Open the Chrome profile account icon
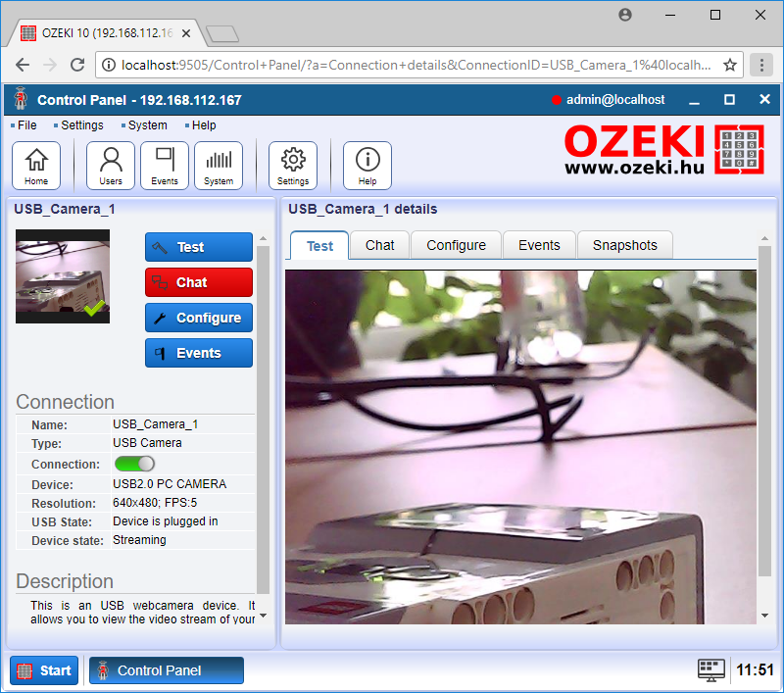 [625, 15]
